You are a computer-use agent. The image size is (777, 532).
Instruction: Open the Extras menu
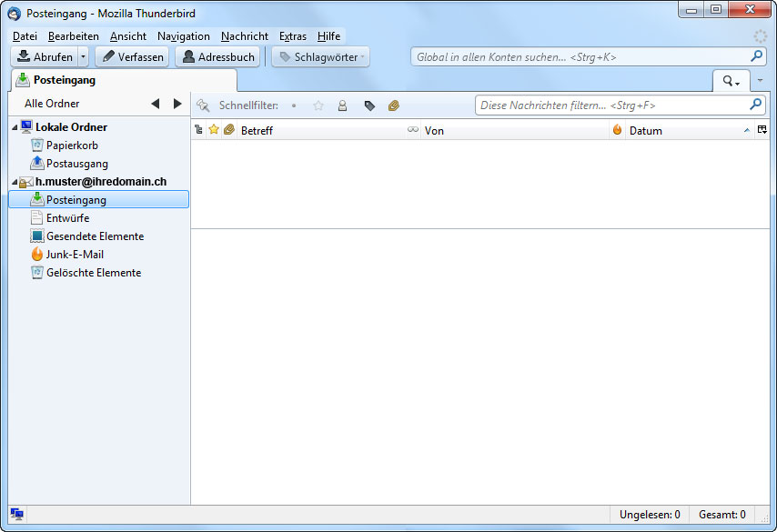pyautogui.click(x=292, y=36)
